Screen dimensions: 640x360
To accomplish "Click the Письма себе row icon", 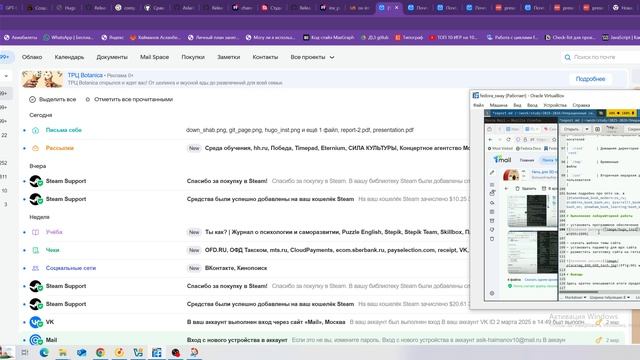I will [36, 130].
